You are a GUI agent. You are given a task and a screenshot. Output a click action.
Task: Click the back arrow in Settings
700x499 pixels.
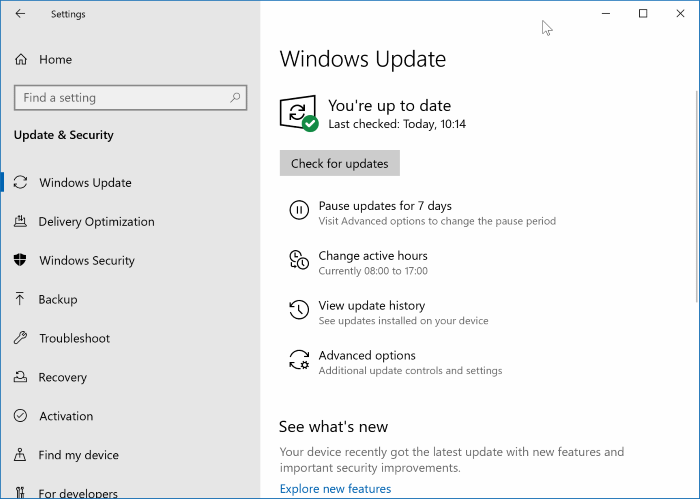pyautogui.click(x=20, y=14)
